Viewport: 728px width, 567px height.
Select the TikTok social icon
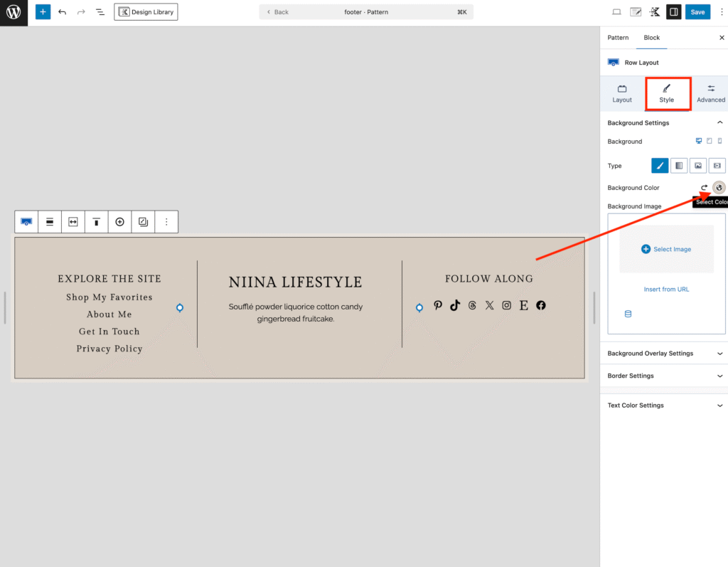pyautogui.click(x=455, y=305)
